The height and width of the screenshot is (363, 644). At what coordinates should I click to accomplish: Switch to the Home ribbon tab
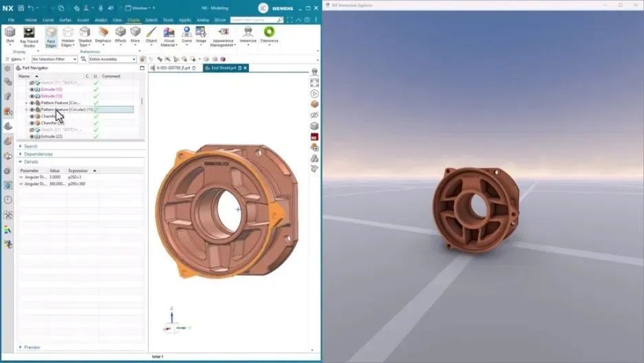pyautogui.click(x=31, y=20)
